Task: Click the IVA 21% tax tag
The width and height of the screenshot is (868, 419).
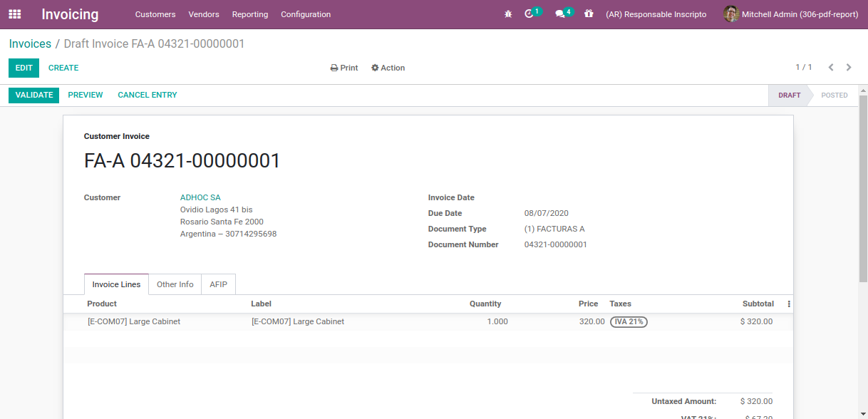Action: pos(629,322)
